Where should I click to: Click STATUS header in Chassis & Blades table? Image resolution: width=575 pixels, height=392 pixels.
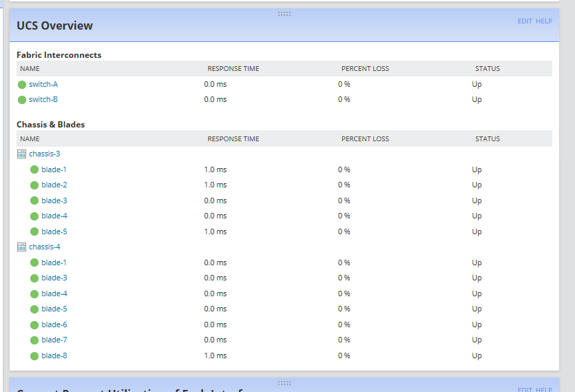coord(488,138)
